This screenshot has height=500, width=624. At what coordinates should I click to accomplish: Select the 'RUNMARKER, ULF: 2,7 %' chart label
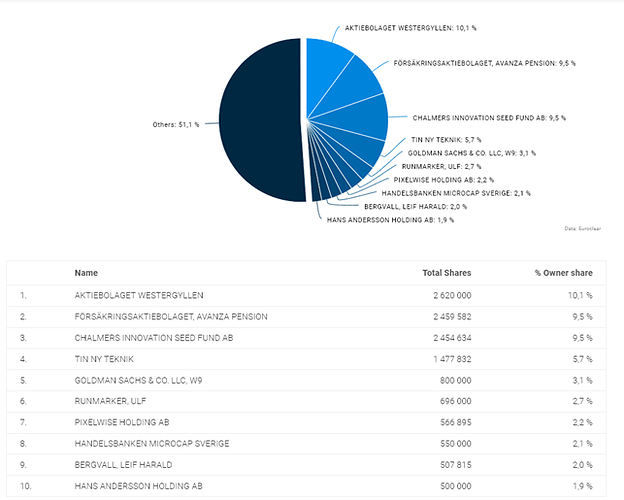pos(441,166)
